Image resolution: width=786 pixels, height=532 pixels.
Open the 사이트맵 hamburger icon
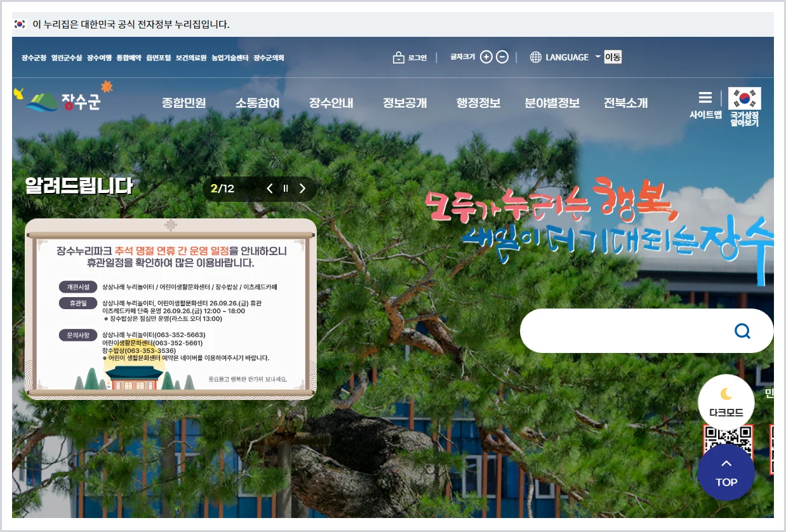tap(705, 98)
